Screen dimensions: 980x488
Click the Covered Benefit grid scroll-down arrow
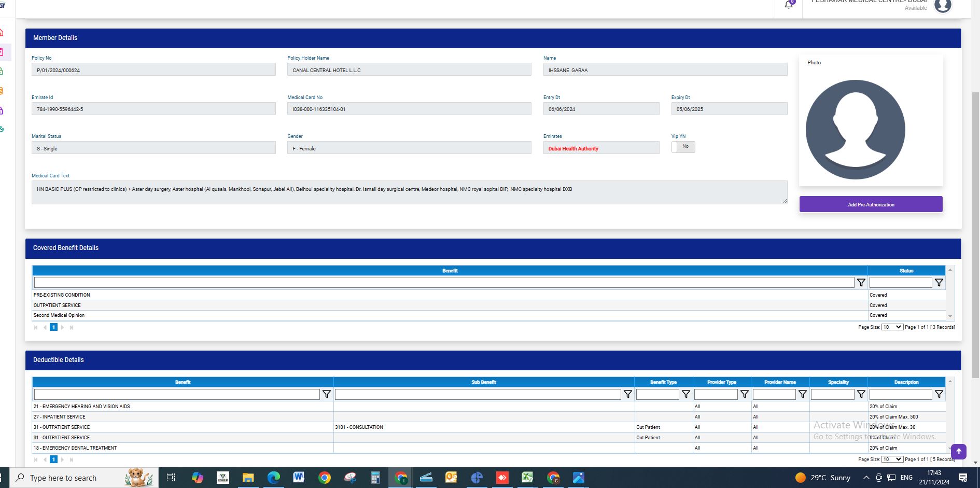tap(950, 316)
